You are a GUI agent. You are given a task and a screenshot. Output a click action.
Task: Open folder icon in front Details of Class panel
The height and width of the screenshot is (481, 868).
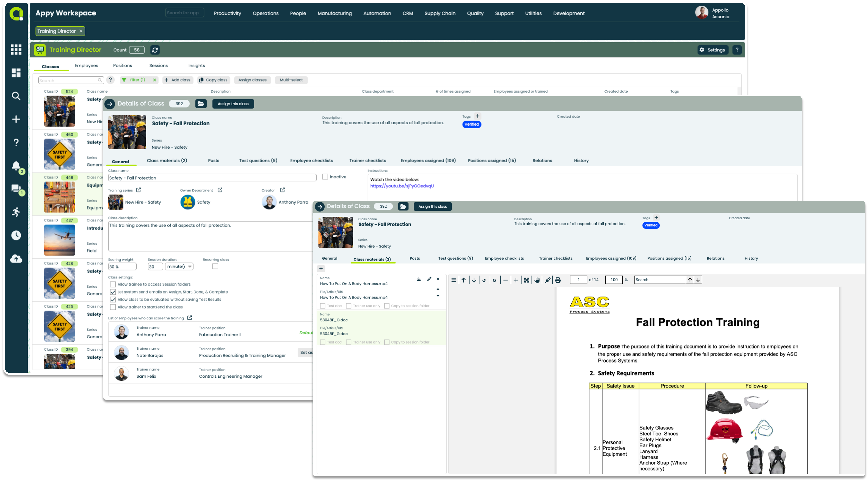[403, 207]
